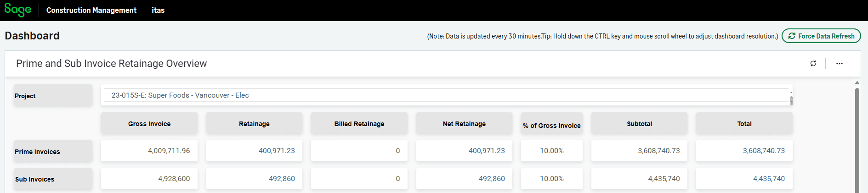
Task: Open the Project selection dropdown list
Action: 445,95
